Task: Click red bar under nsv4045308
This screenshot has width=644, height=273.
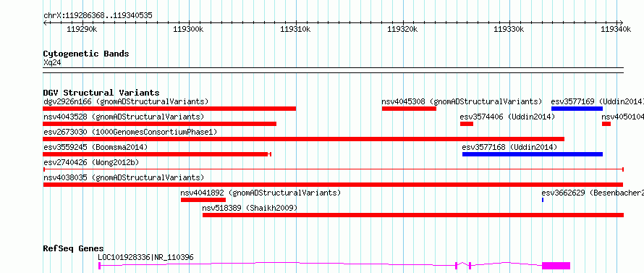Action: tap(409, 109)
